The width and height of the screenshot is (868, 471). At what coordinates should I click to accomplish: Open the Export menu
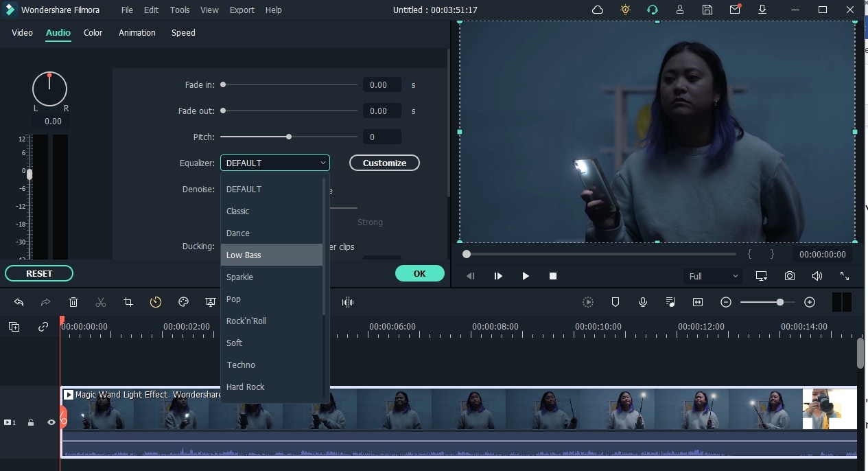(242, 10)
